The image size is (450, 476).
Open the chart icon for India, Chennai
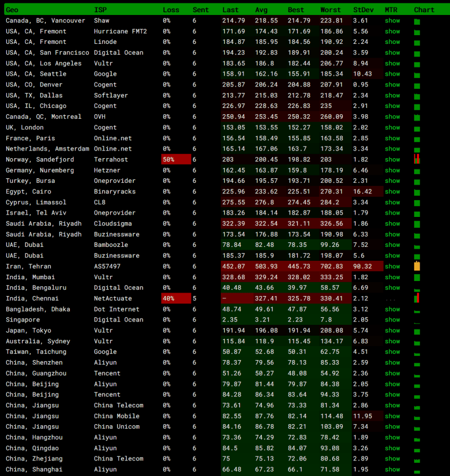tap(417, 298)
